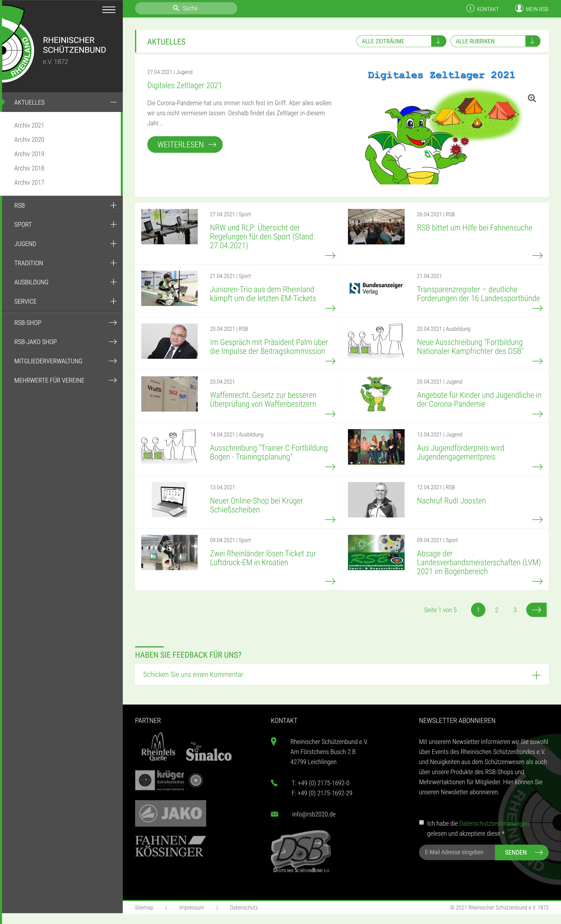Open the Datenschutz footer link
561x924 pixels.
[x=244, y=908]
